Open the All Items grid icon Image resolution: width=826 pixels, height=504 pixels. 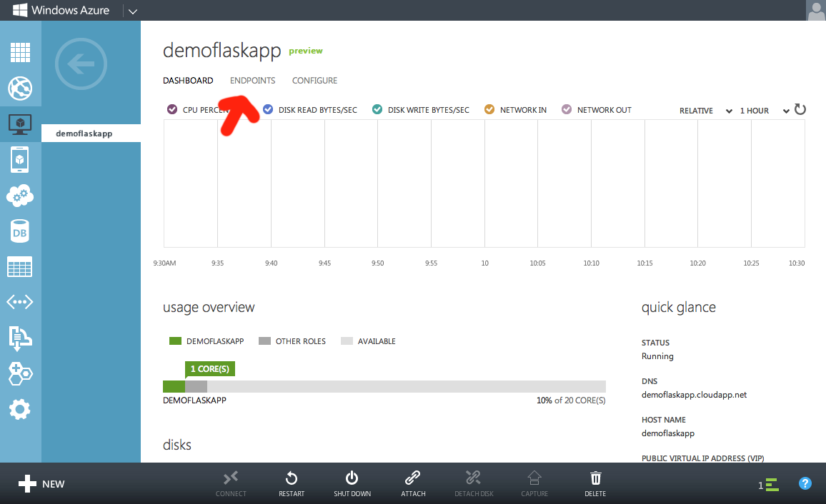tap(20, 53)
